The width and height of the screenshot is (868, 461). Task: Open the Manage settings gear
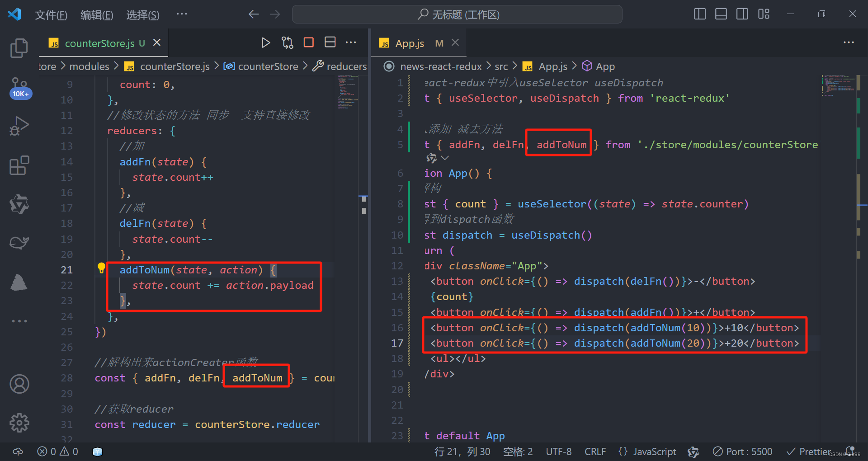tap(19, 423)
